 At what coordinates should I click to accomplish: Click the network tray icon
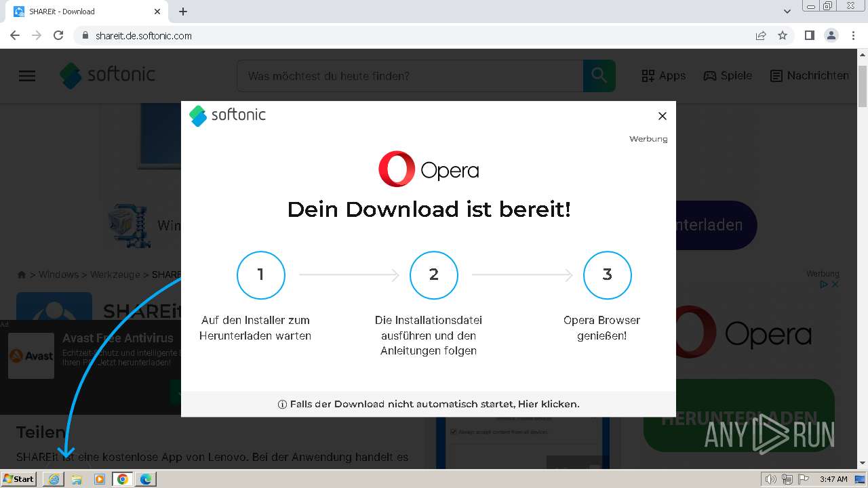[787, 479]
